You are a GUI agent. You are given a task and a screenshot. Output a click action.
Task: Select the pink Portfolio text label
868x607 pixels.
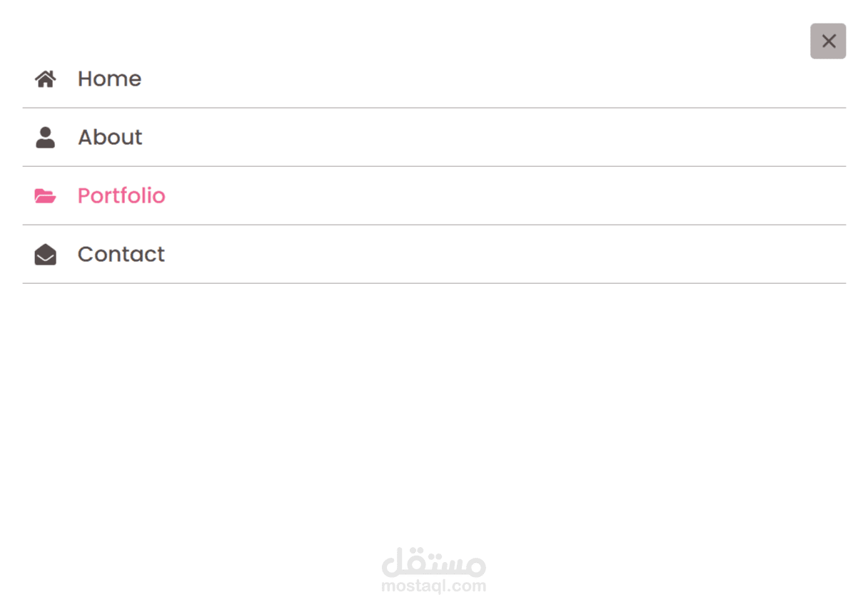[121, 195]
